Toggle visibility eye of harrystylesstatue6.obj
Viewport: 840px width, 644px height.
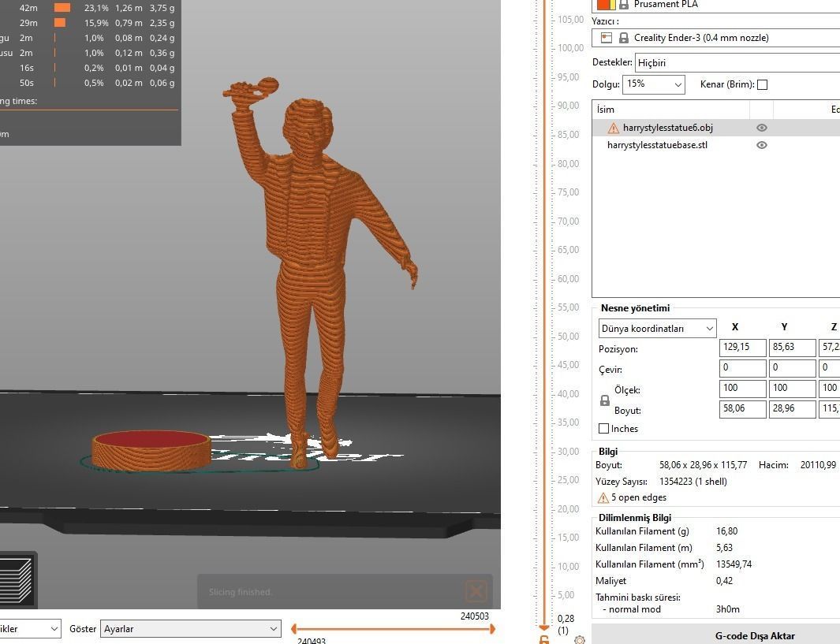[761, 128]
